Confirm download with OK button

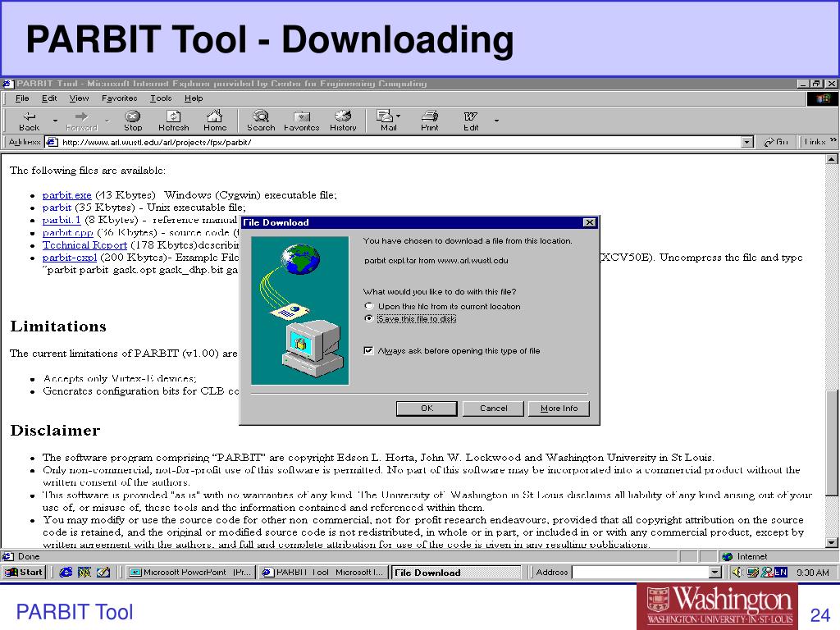[427, 409]
